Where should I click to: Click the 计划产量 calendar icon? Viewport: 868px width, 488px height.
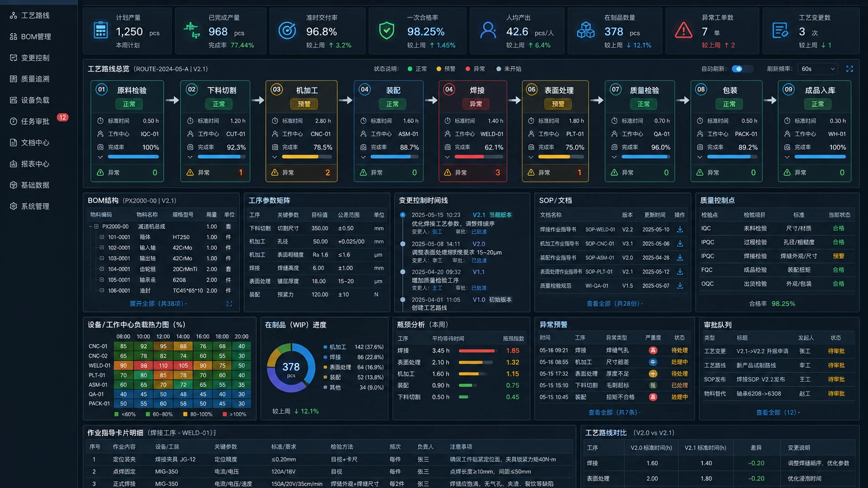pyautogui.click(x=100, y=30)
